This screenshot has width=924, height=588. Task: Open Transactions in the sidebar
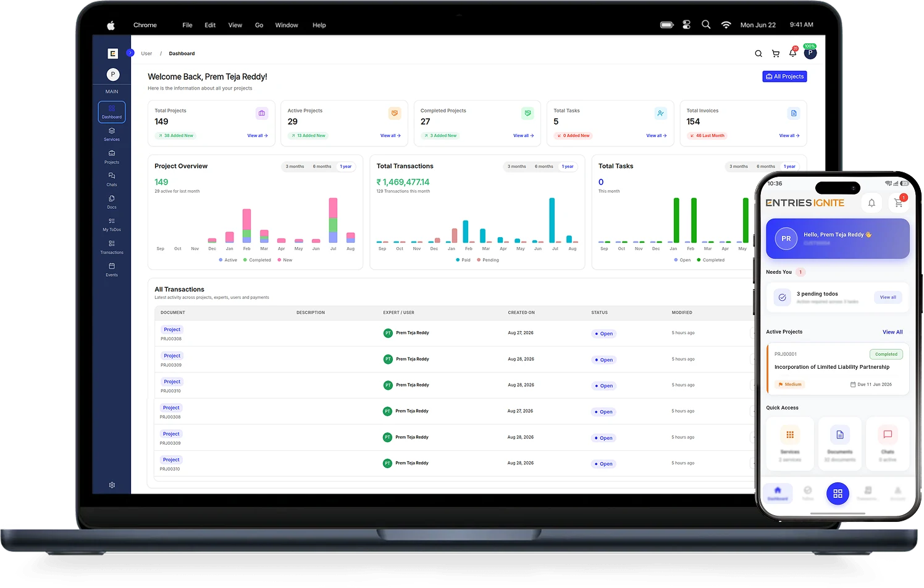click(x=112, y=247)
